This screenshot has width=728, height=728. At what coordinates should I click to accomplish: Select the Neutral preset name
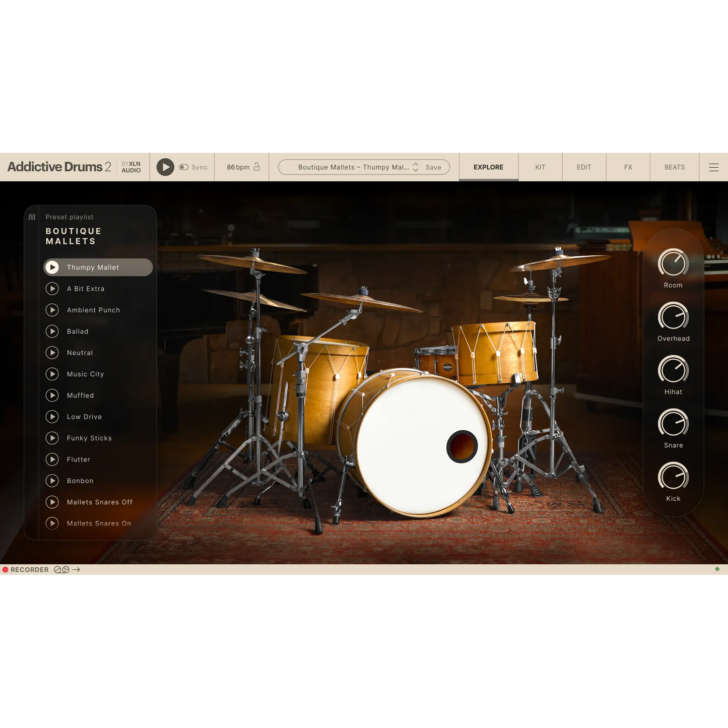click(x=80, y=353)
